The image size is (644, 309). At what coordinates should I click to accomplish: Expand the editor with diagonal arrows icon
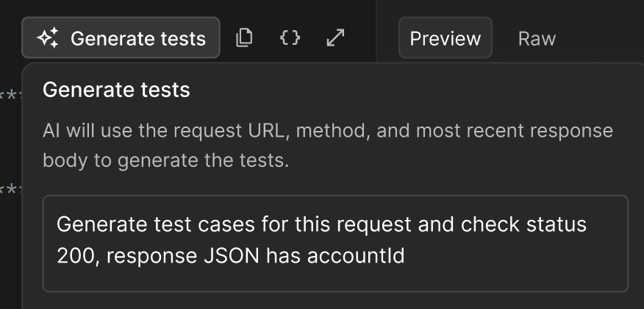(335, 38)
